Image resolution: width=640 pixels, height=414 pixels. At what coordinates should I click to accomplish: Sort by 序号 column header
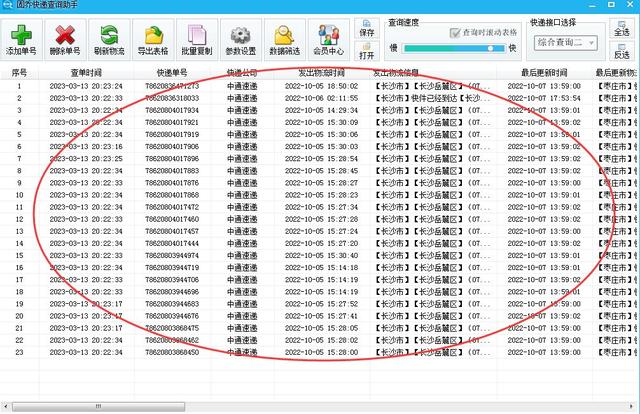point(19,73)
